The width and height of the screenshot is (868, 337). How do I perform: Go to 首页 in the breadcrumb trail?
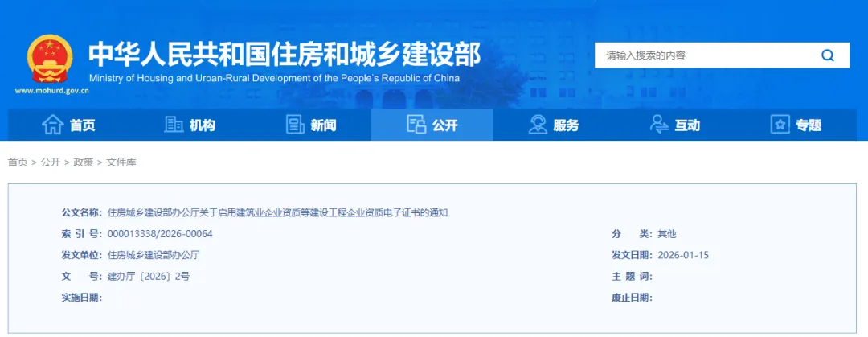coord(18,162)
